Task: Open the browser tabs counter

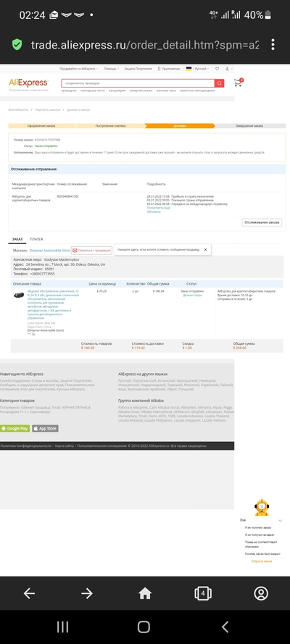Action: pos(202,593)
